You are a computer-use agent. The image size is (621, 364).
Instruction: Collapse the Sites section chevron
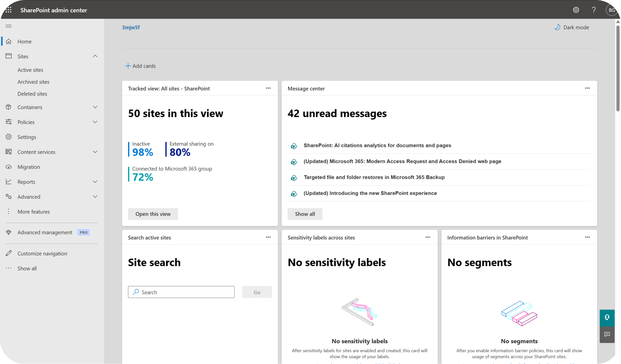(95, 56)
